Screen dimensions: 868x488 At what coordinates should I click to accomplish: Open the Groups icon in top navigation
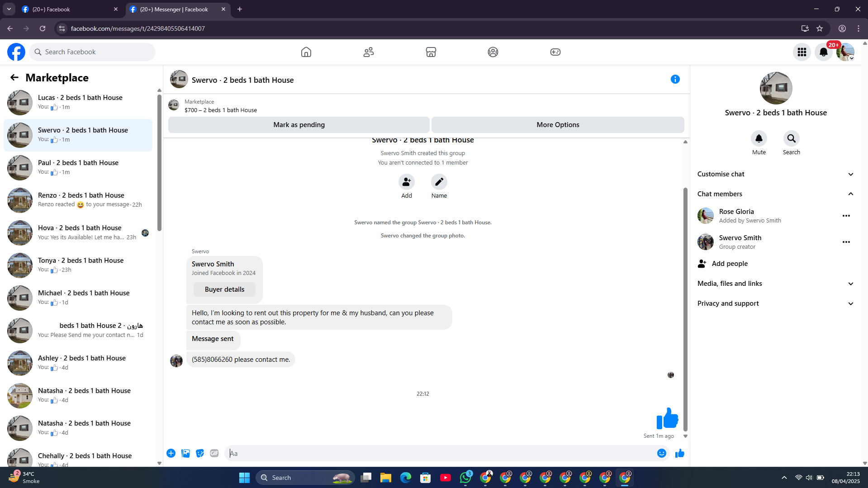tap(493, 52)
